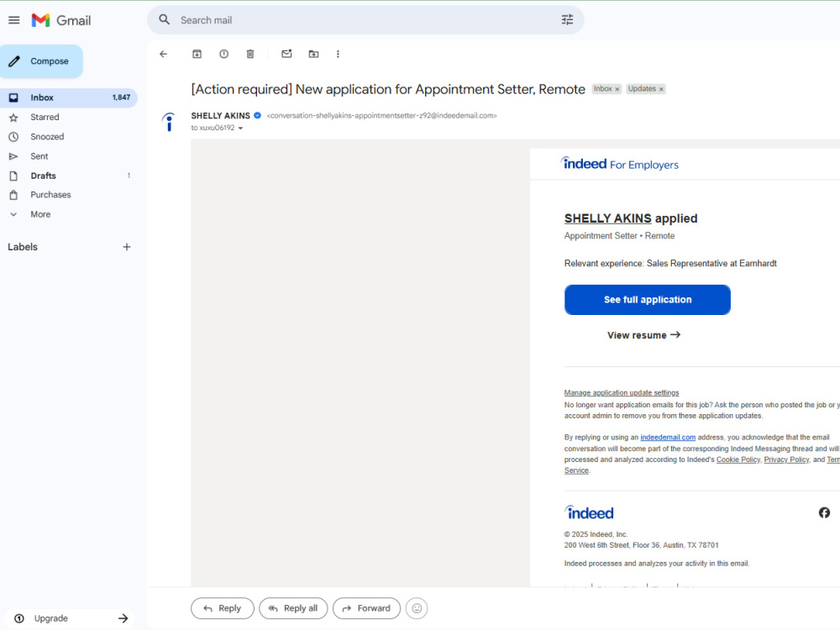Click the Indeed Austin street address
The image size is (840, 630).
click(641, 545)
